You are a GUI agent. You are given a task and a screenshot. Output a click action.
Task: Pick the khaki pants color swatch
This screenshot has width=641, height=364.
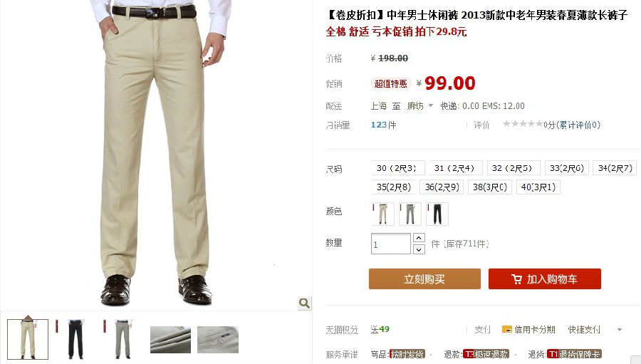382,214
